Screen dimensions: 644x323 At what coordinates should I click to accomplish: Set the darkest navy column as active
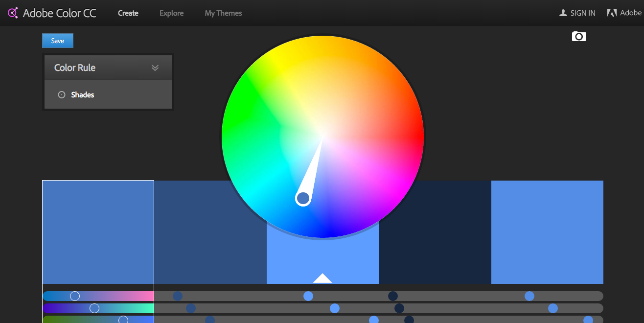tap(435, 232)
